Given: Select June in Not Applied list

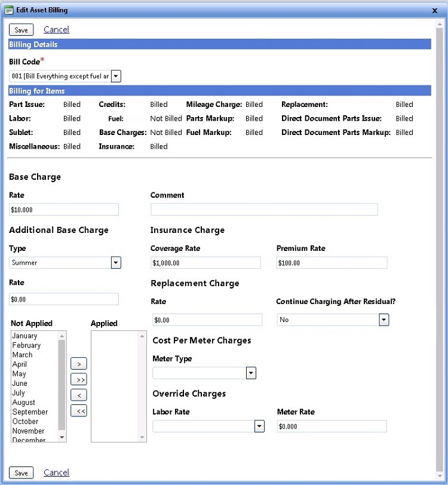Looking at the screenshot, I should [20, 383].
